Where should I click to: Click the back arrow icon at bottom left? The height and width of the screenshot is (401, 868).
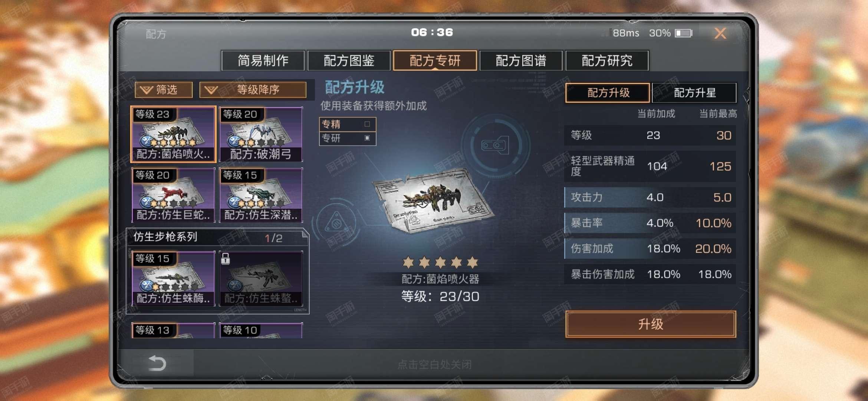pos(157,363)
